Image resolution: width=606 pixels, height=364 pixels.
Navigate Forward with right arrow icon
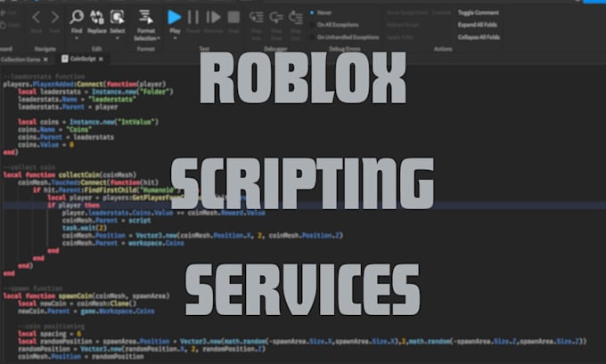54,17
